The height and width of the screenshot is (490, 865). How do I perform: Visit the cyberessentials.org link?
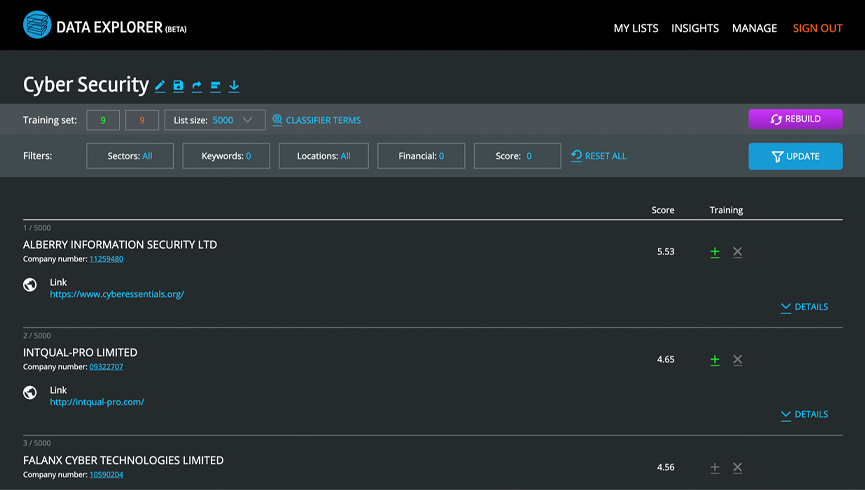pyautogui.click(x=117, y=294)
